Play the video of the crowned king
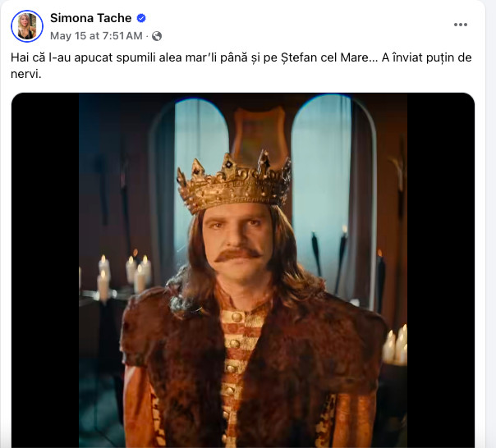 [243, 271]
